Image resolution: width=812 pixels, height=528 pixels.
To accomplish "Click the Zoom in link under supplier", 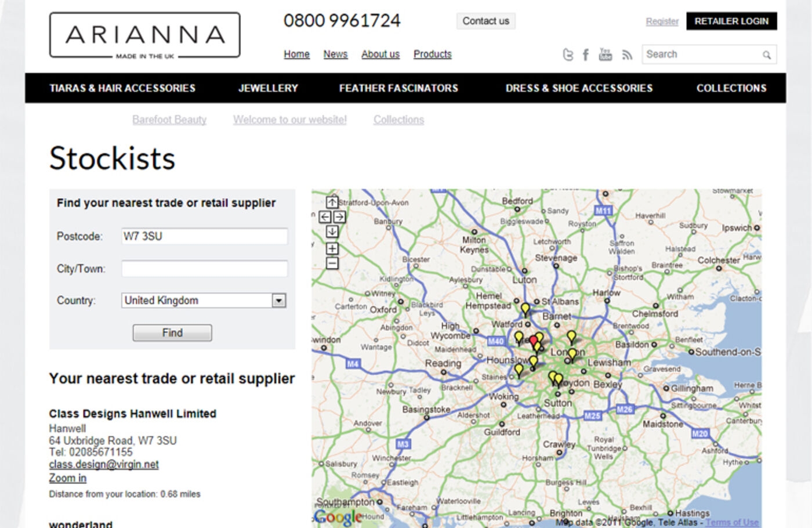I will click(67, 478).
